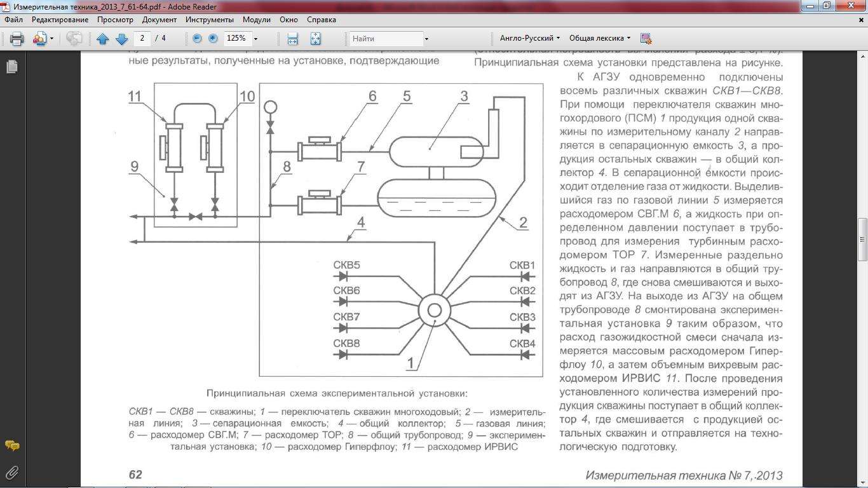The width and height of the screenshot is (868, 488).
Task: Click the dictionary settings icon
Action: tap(646, 39)
